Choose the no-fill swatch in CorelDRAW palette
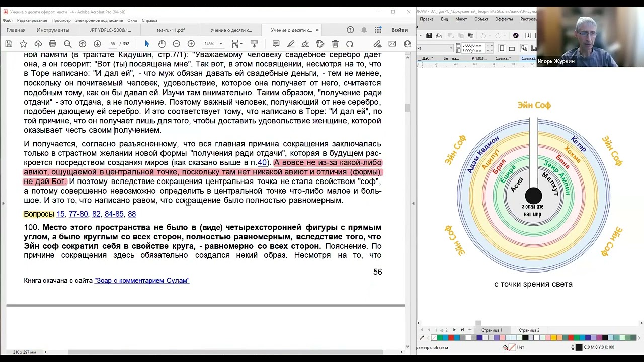The width and height of the screenshot is (644, 362). [434, 338]
